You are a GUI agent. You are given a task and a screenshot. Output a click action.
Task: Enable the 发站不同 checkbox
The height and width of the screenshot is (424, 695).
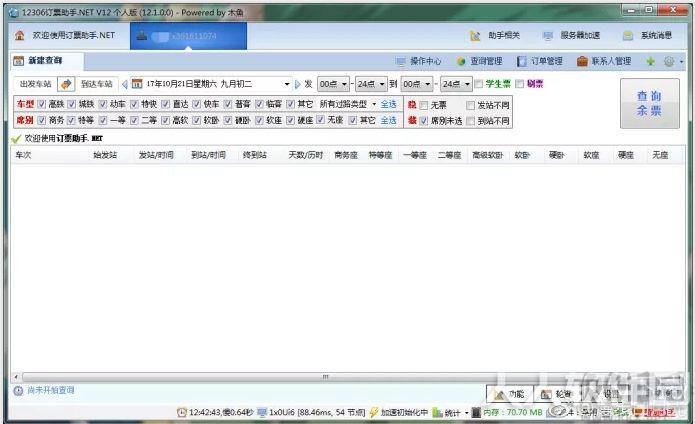471,105
